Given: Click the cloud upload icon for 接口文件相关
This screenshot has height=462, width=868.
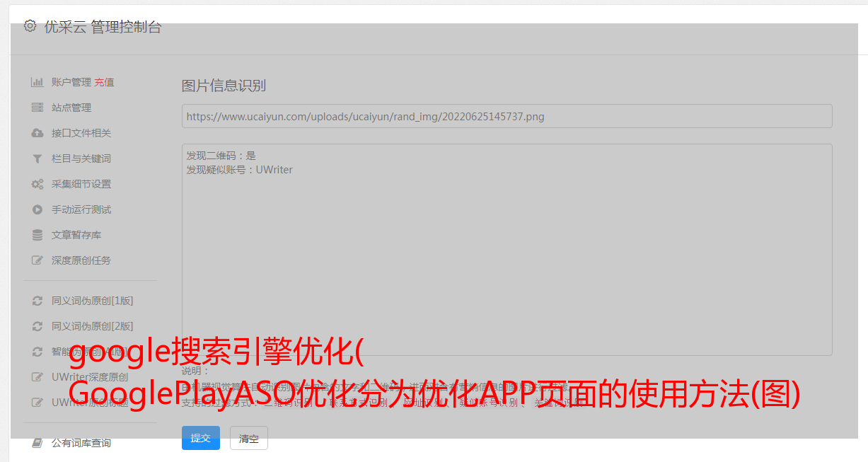Looking at the screenshot, I should click(37, 133).
